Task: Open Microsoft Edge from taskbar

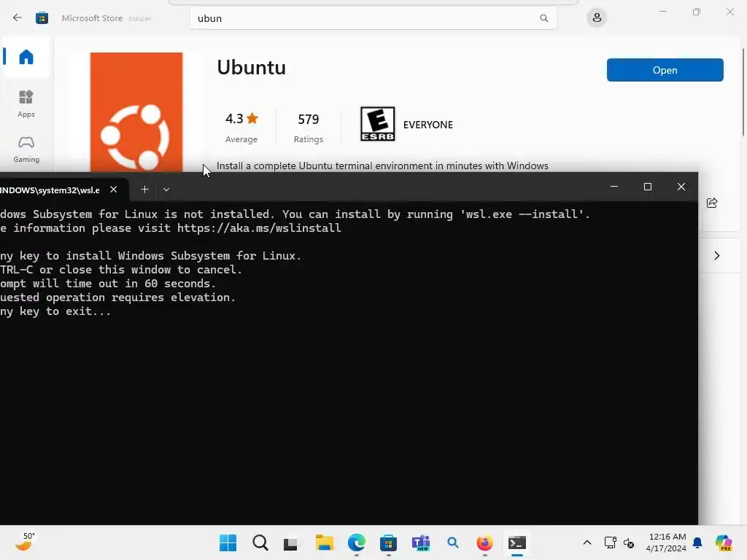Action: pos(356,542)
